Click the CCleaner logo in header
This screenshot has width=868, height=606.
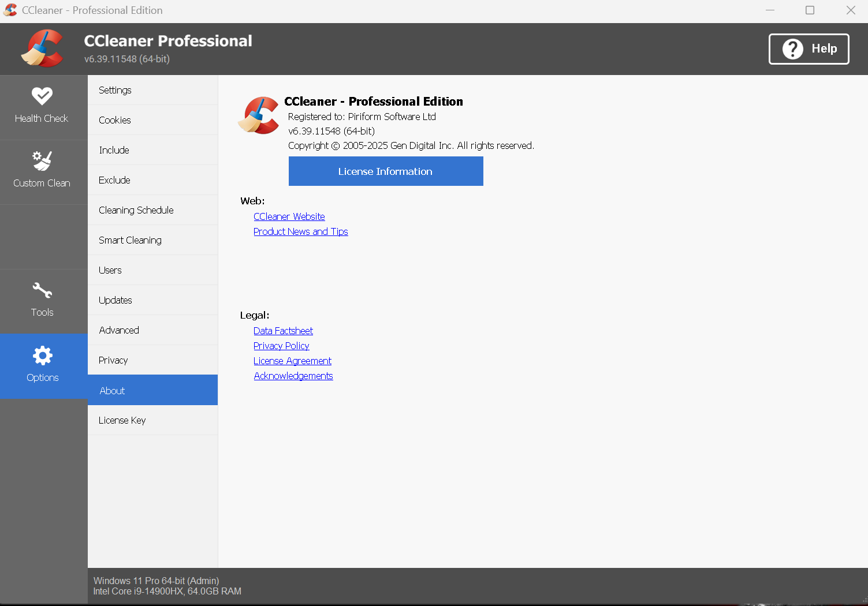[x=42, y=48]
